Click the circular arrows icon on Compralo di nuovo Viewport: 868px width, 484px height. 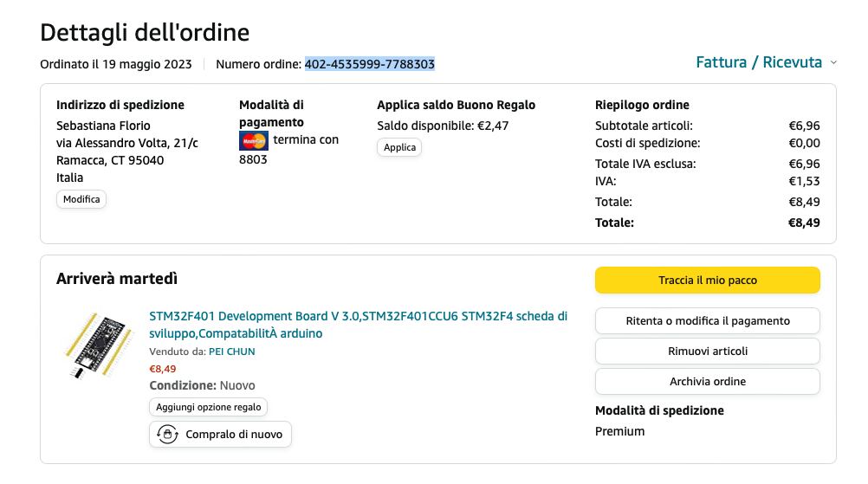(166, 434)
